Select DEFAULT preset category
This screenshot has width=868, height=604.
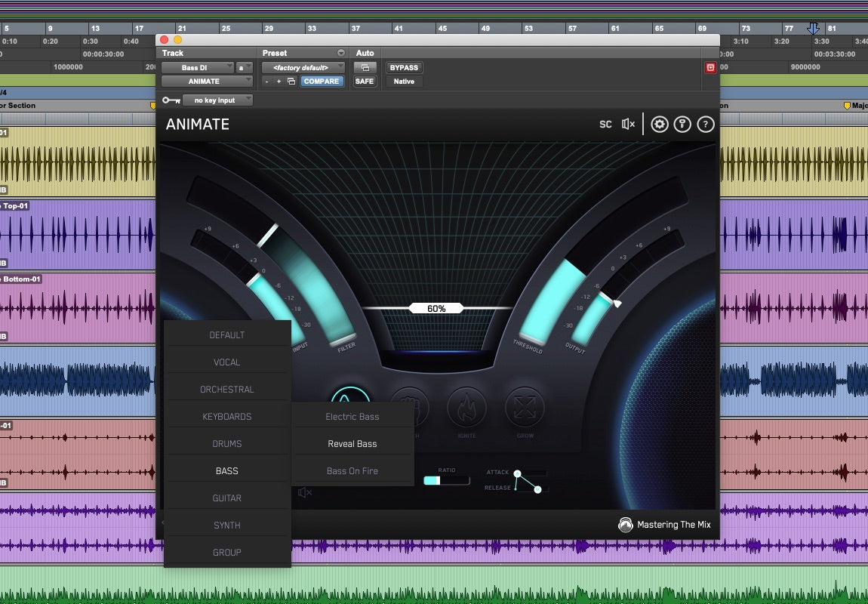[x=227, y=335]
